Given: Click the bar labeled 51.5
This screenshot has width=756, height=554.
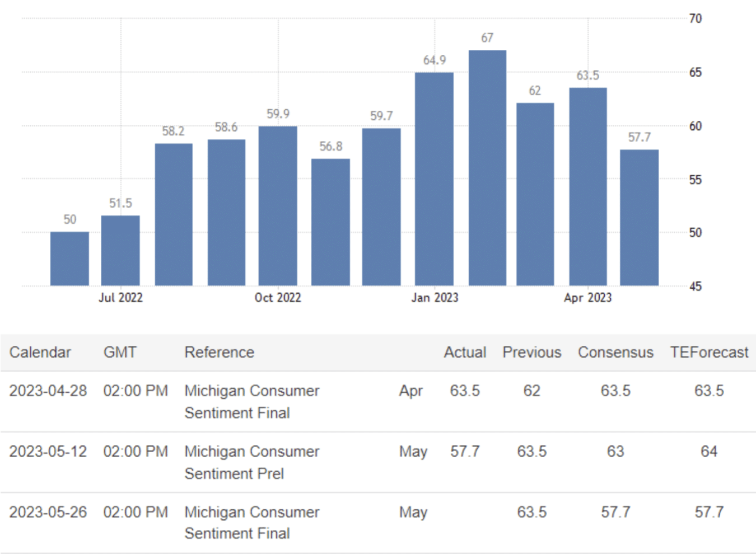Looking at the screenshot, I should pyautogui.click(x=120, y=251).
